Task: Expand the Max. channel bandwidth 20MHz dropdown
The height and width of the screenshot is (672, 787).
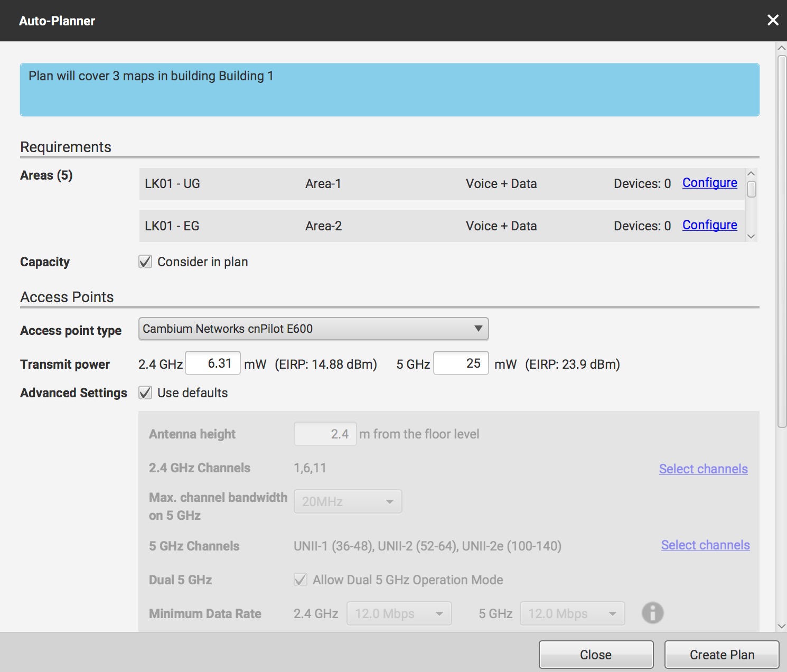Action: pos(348,501)
